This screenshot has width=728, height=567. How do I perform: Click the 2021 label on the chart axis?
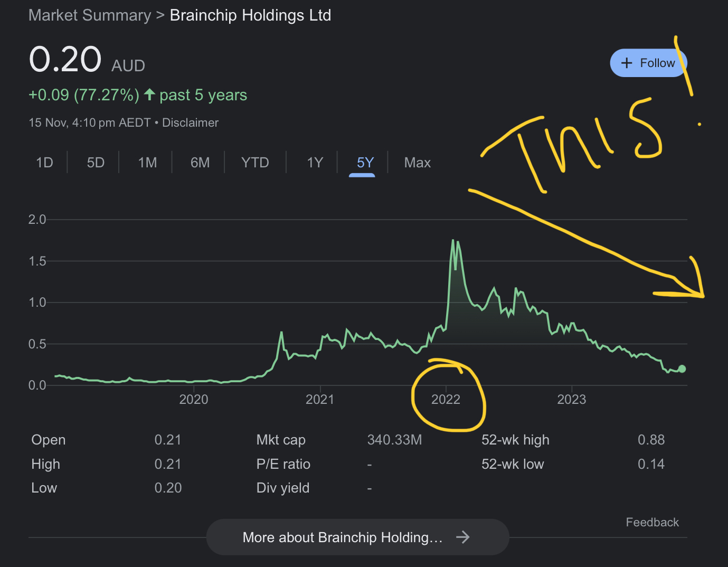[x=320, y=400]
